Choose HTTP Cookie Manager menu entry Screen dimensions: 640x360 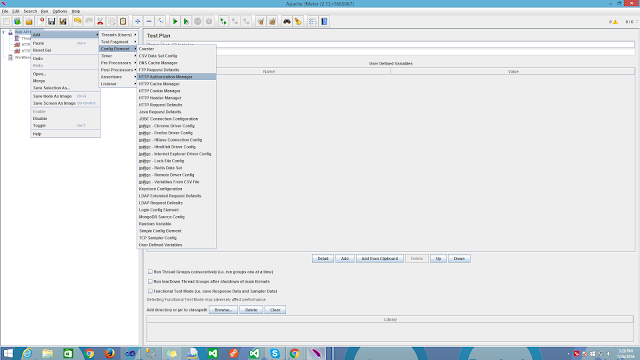(x=176, y=91)
